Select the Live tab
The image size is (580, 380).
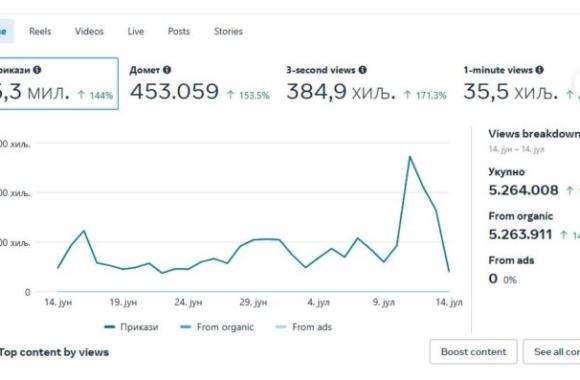tap(135, 31)
